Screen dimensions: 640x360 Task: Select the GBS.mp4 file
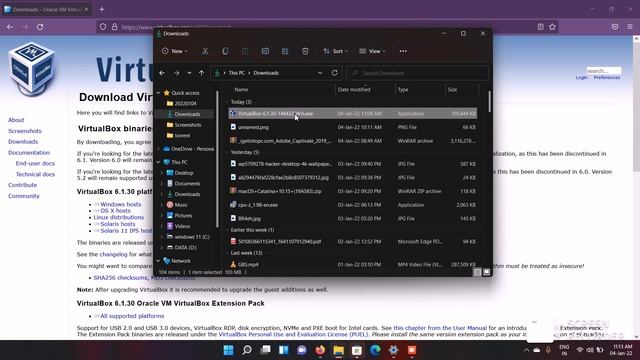(x=353, y=264)
